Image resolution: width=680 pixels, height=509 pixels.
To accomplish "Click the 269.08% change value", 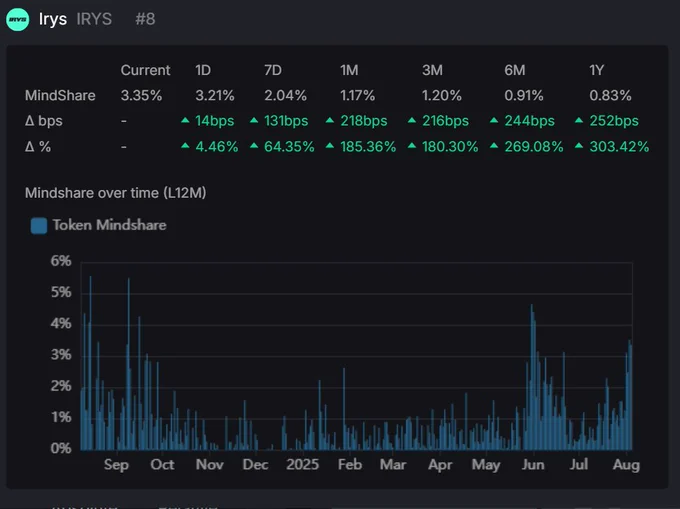I will pyautogui.click(x=534, y=147).
